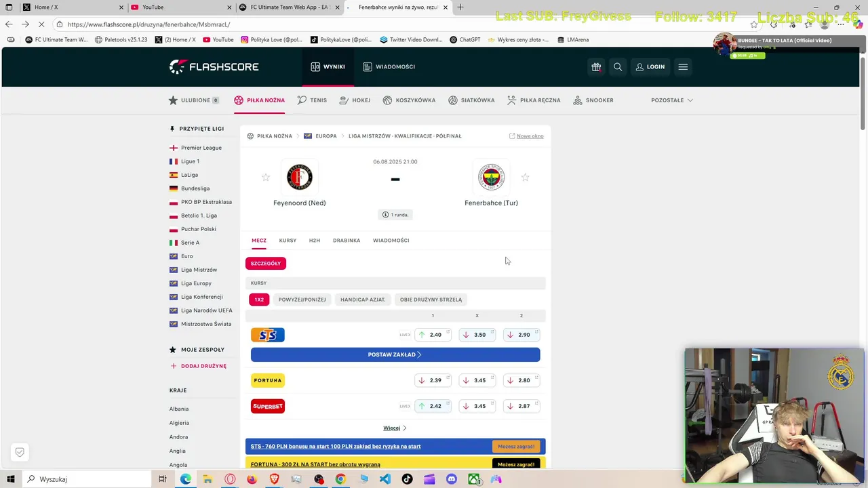Screen dimensions: 868x488
Task: Bookmark page with address bar star
Action: [x=754, y=24]
